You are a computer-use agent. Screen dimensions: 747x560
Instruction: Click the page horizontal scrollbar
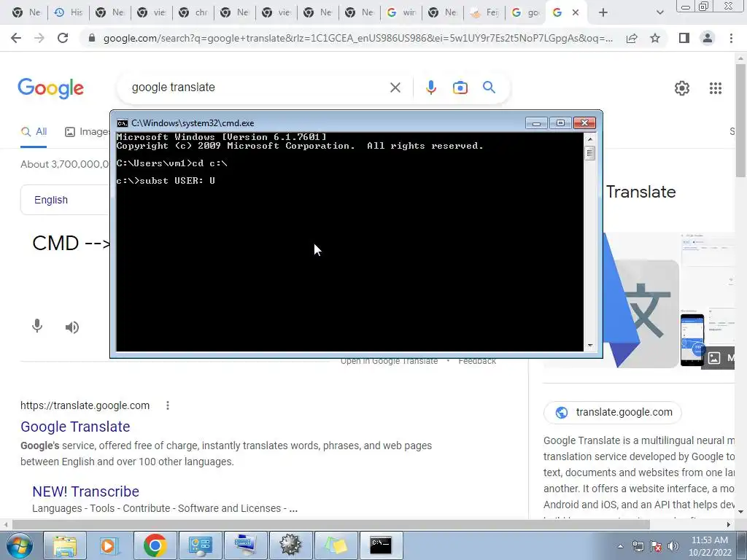pyautogui.click(x=330, y=524)
